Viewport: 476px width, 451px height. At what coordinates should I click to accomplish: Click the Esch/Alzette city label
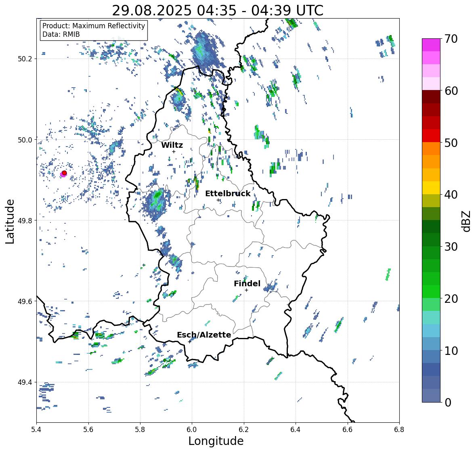tap(204, 335)
